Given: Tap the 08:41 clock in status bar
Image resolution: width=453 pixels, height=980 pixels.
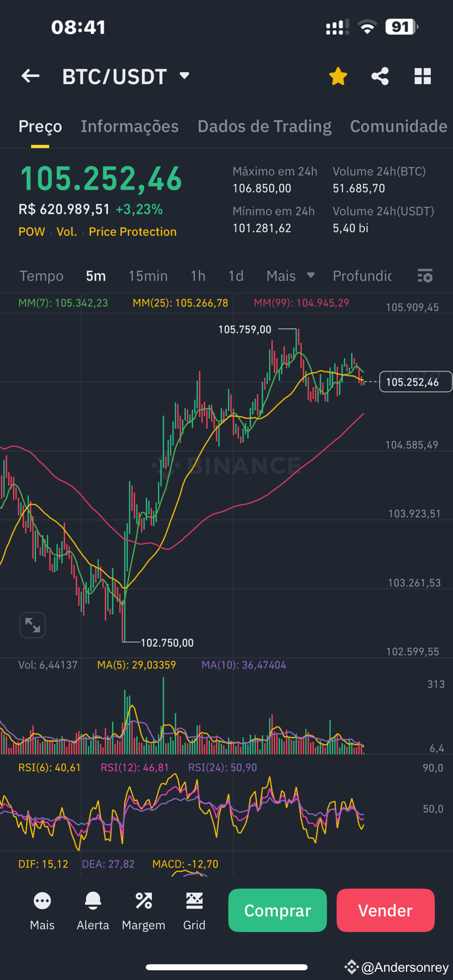Looking at the screenshot, I should point(78,27).
